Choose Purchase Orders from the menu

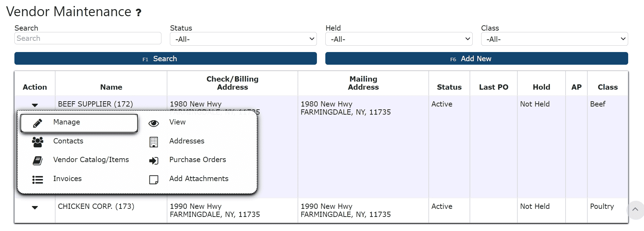point(198,160)
